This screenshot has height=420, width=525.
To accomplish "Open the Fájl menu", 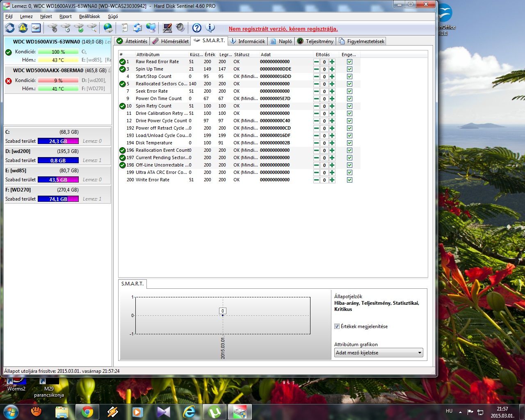I will (x=9, y=16).
